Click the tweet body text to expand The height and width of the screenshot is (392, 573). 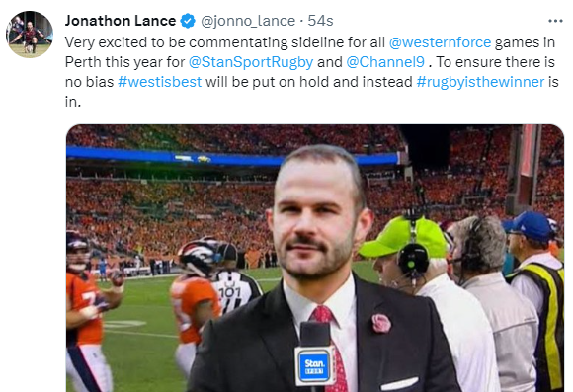(312, 72)
